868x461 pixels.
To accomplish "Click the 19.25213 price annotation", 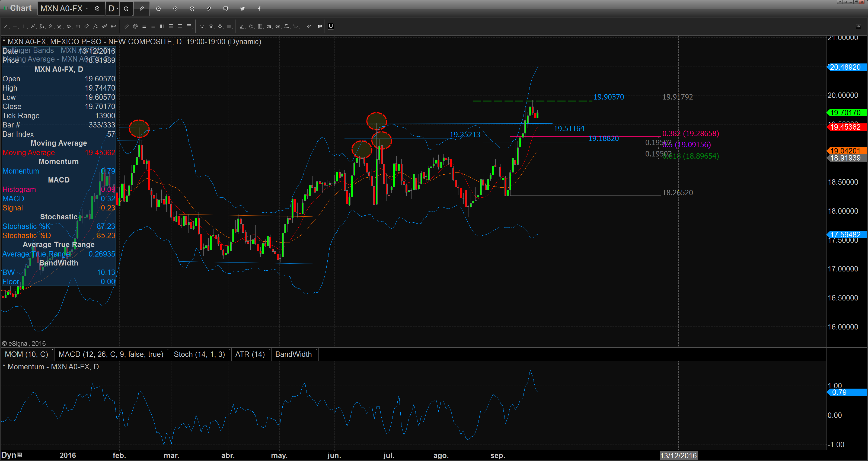I will [465, 135].
